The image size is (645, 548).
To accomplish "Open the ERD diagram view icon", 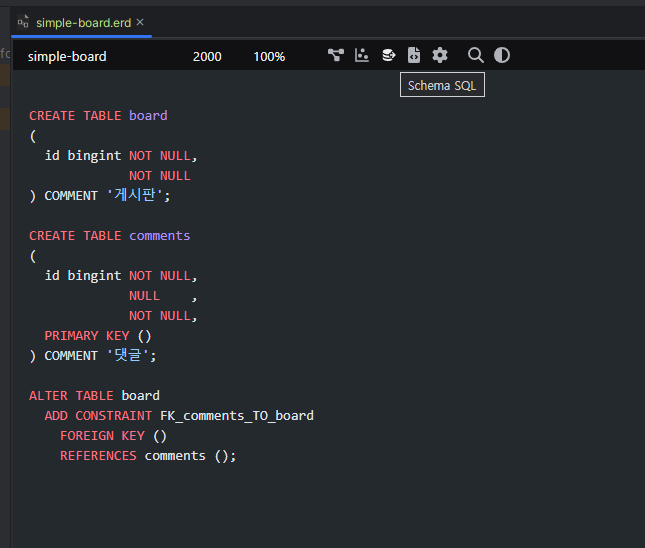I will [x=336, y=55].
